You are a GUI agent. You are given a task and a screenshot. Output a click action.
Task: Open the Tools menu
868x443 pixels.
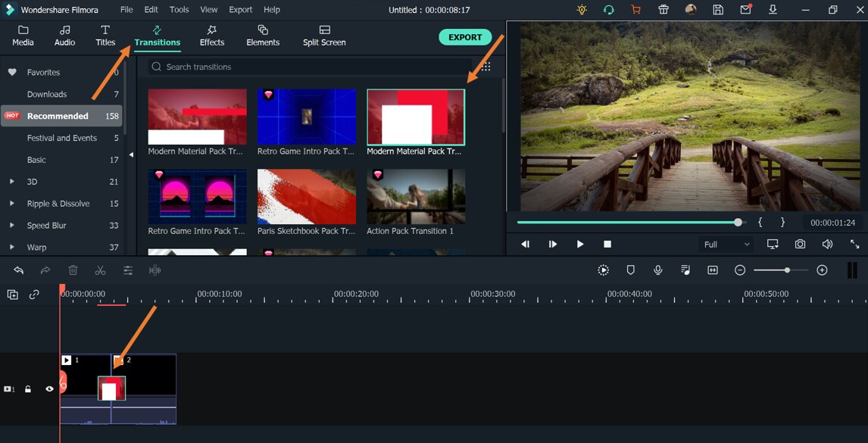click(180, 9)
